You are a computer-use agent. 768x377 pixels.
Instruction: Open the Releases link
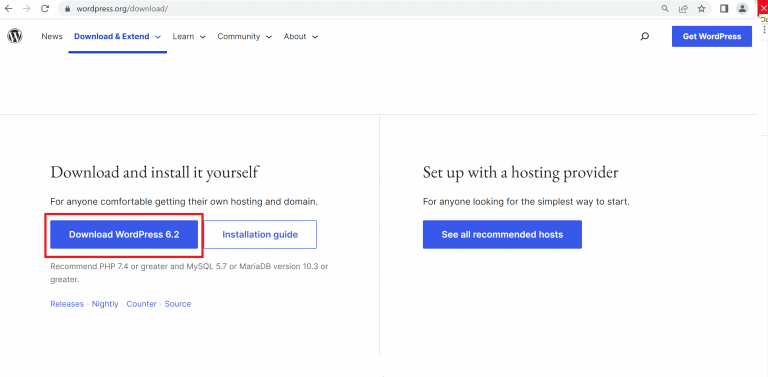coord(67,304)
